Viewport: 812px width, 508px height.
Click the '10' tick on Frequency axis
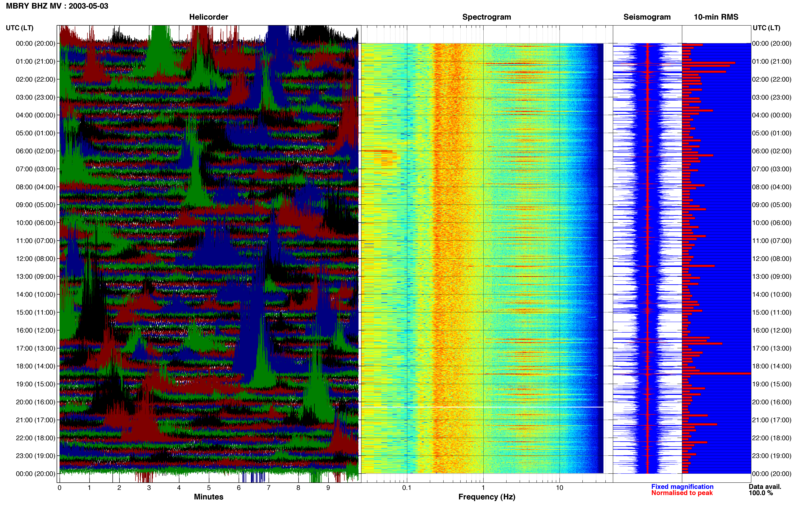[x=559, y=488]
